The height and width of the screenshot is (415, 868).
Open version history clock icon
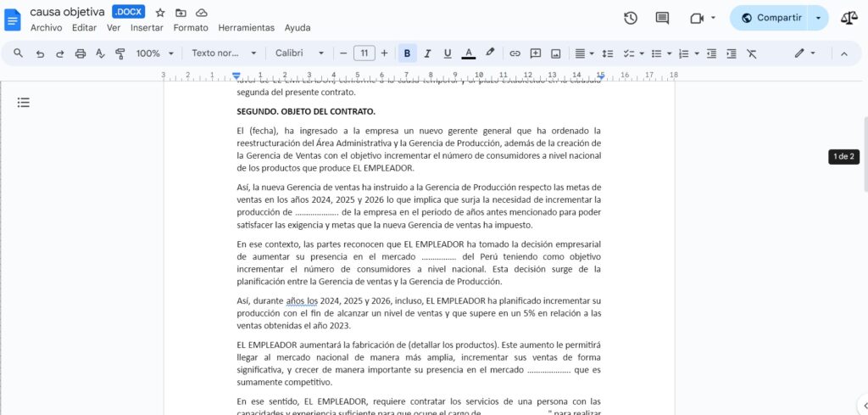[631, 18]
